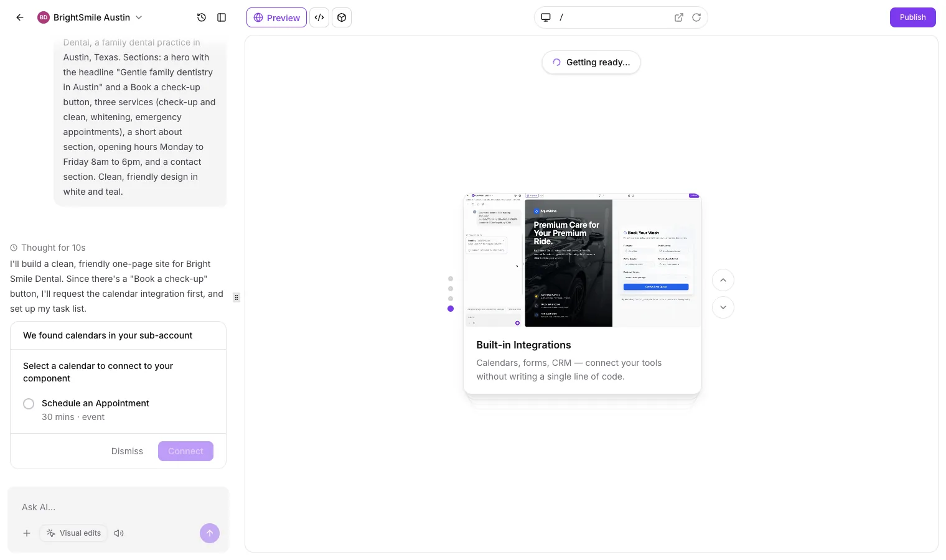
Task: Click the active purple carousel dot
Action: tap(451, 309)
